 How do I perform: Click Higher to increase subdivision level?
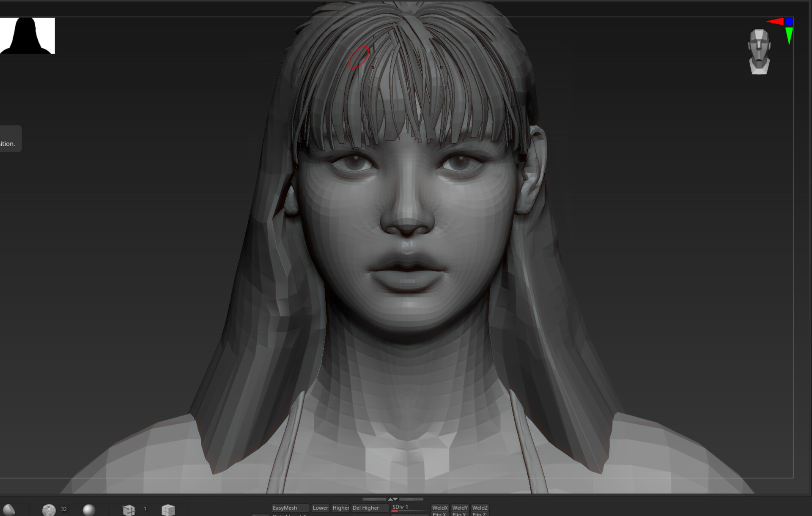(x=341, y=508)
